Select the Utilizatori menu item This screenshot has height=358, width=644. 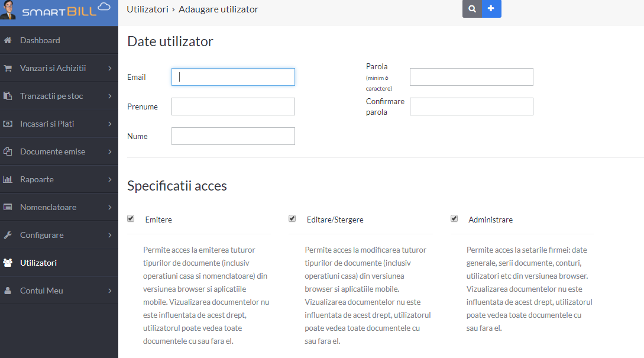point(59,263)
